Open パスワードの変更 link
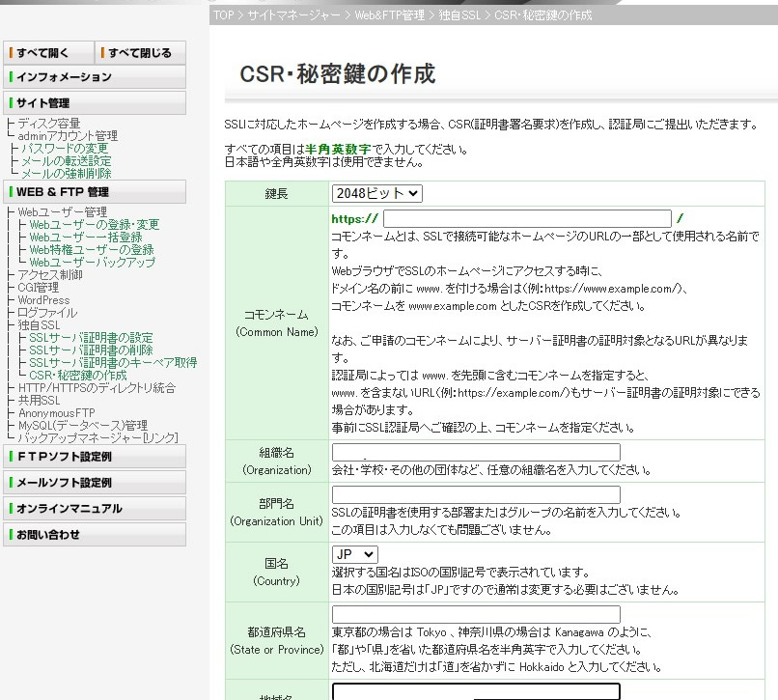Image resolution: width=778 pixels, height=700 pixels. coord(65,149)
